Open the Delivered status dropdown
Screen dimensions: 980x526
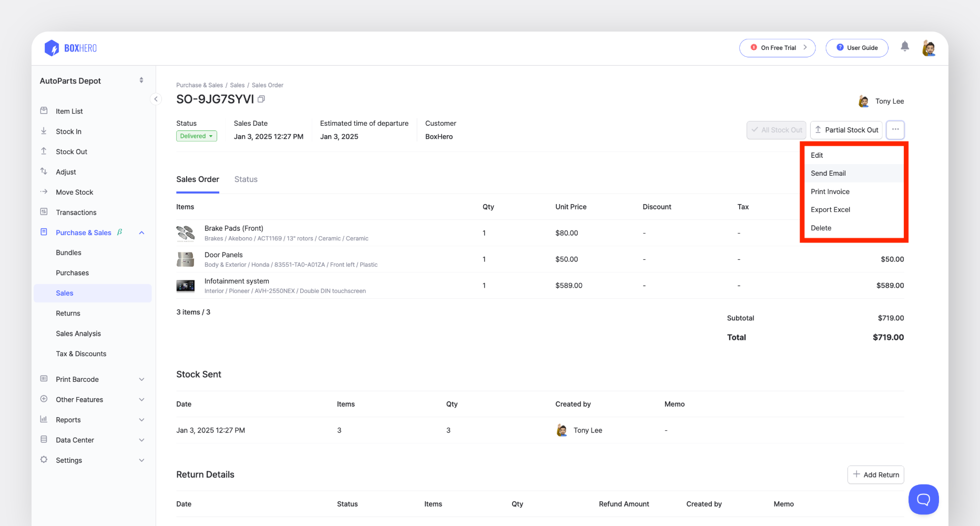tap(196, 136)
